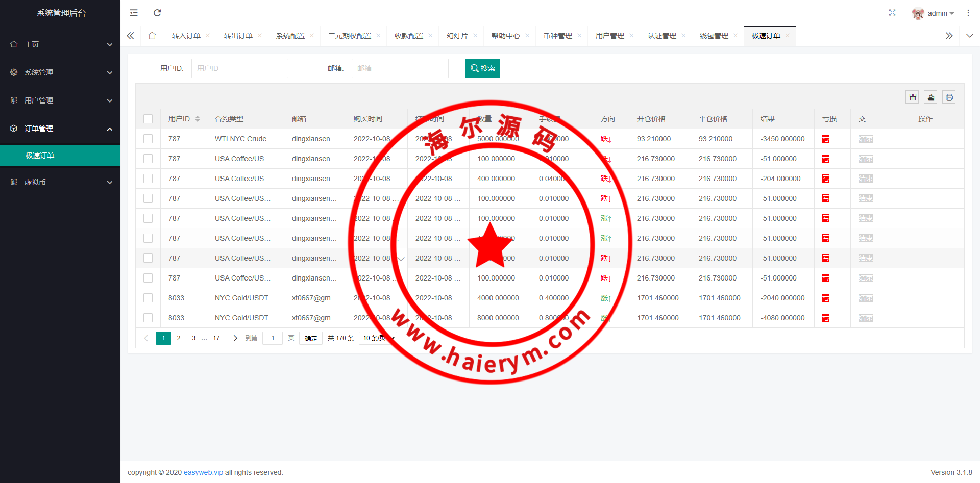Open the 10 条/页 page size dropdown
The width and height of the screenshot is (980, 483).
(x=378, y=338)
